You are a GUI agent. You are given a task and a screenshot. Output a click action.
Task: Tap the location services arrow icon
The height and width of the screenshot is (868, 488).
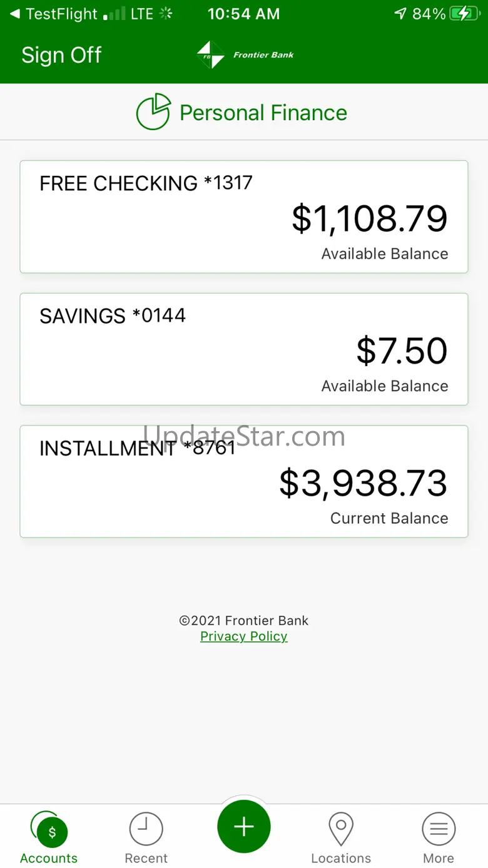(400, 14)
